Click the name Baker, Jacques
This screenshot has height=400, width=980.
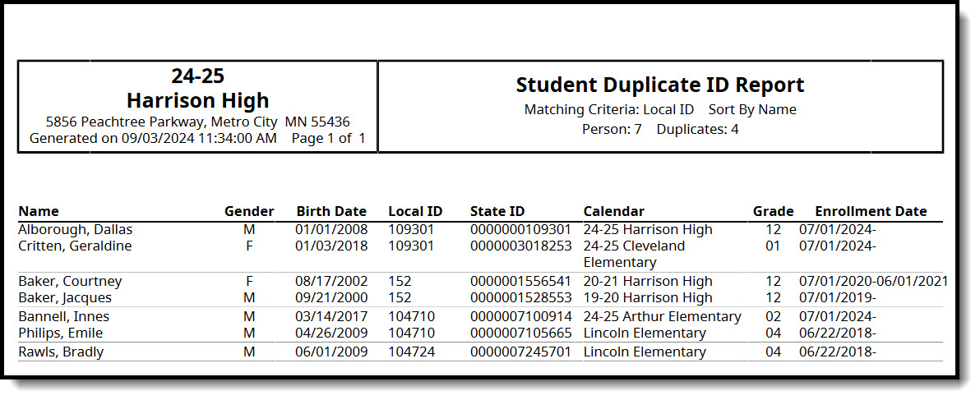click(64, 297)
